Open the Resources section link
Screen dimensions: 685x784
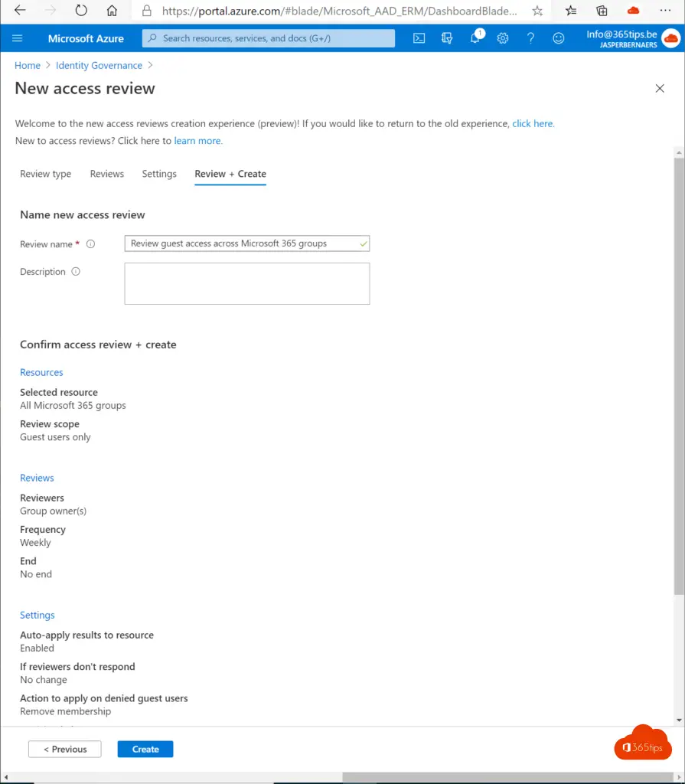point(41,373)
